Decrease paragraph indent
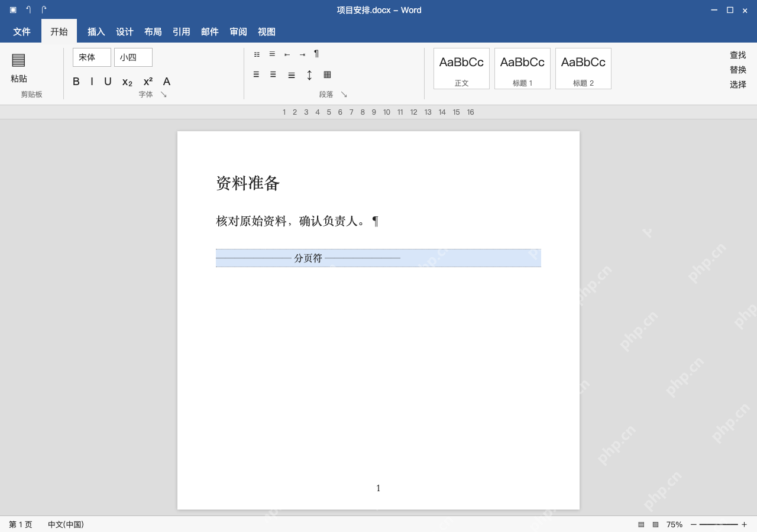Image resolution: width=757 pixels, height=532 pixels. (287, 54)
